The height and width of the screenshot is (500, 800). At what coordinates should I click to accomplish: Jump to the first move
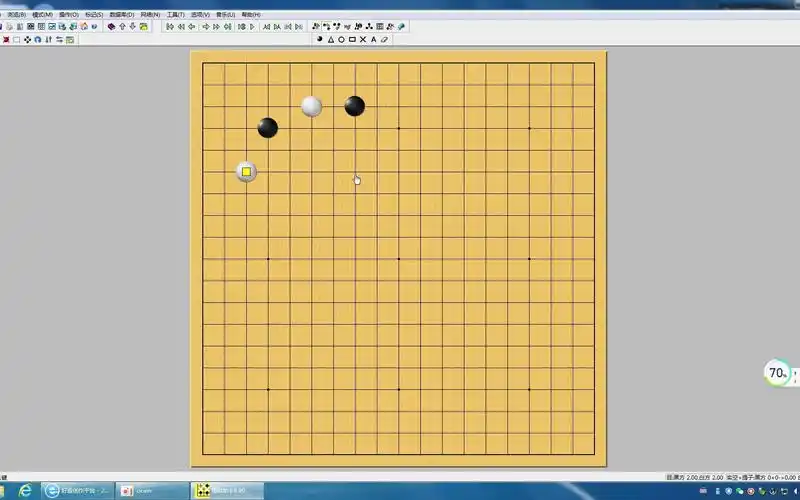[170, 27]
